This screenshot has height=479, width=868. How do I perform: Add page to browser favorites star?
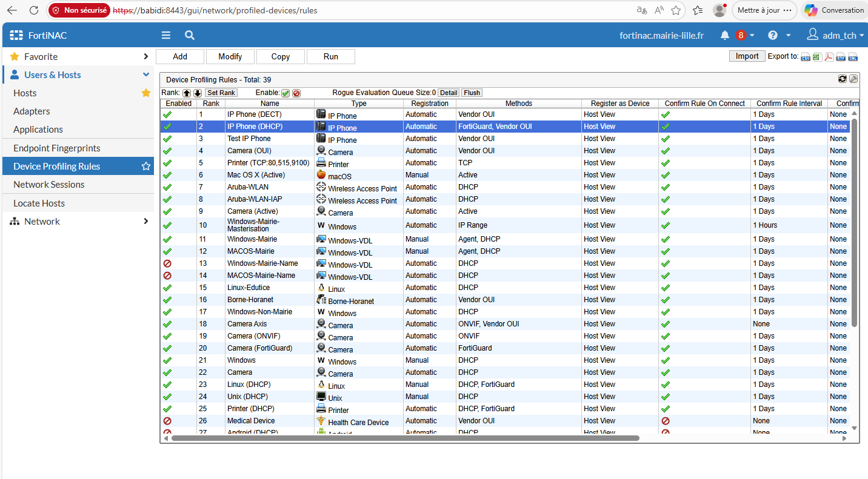(x=676, y=10)
